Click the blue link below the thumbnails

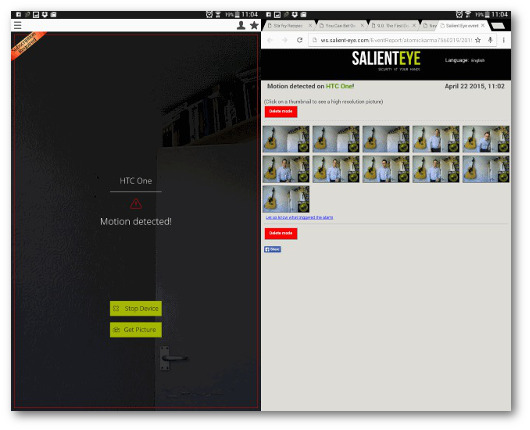pyautogui.click(x=299, y=217)
